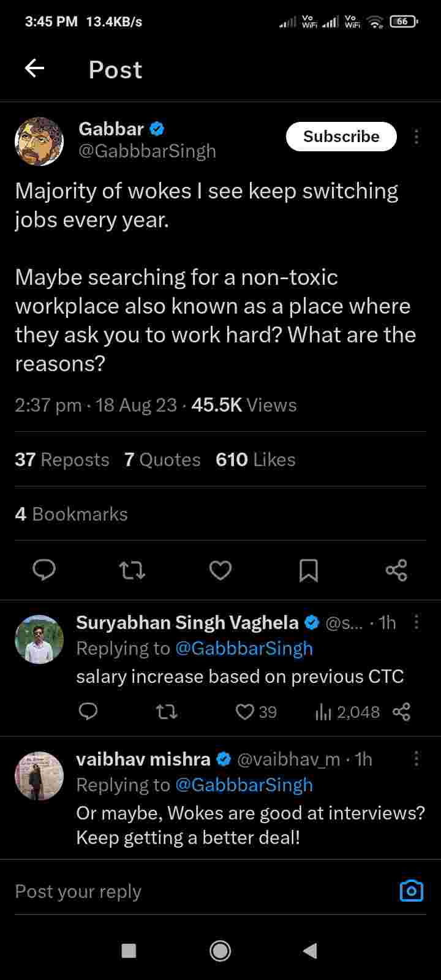Focus the Post your reply field
This screenshot has height=980, width=441.
(184, 891)
